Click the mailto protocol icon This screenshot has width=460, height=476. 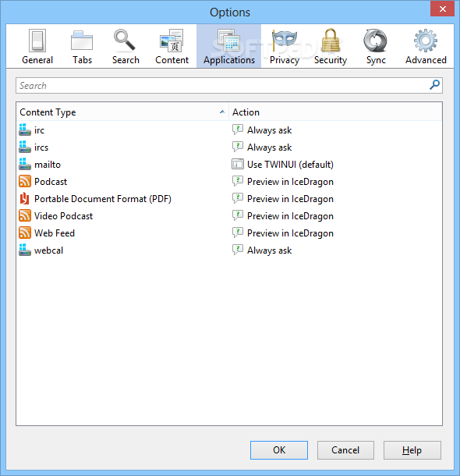coord(25,164)
